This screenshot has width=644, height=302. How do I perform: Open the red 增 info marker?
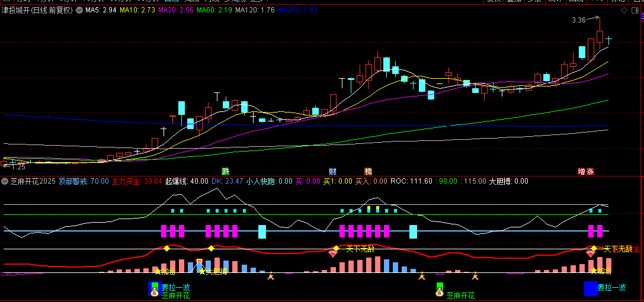(x=581, y=171)
